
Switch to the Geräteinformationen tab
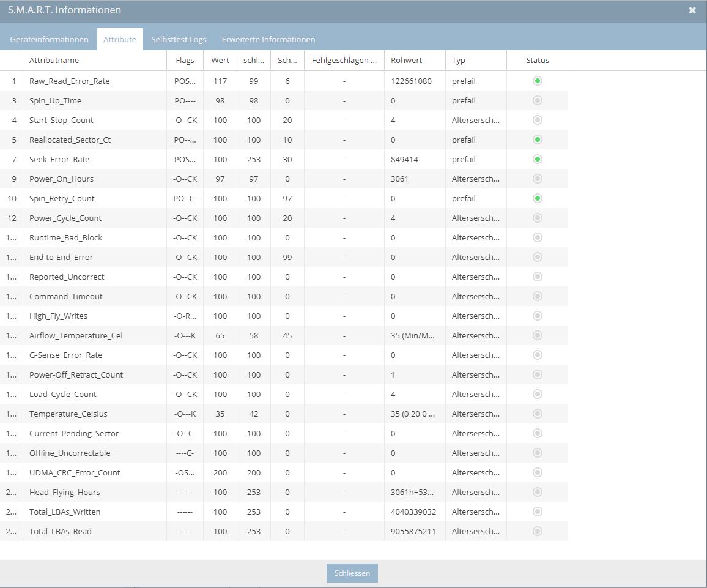pyautogui.click(x=49, y=39)
